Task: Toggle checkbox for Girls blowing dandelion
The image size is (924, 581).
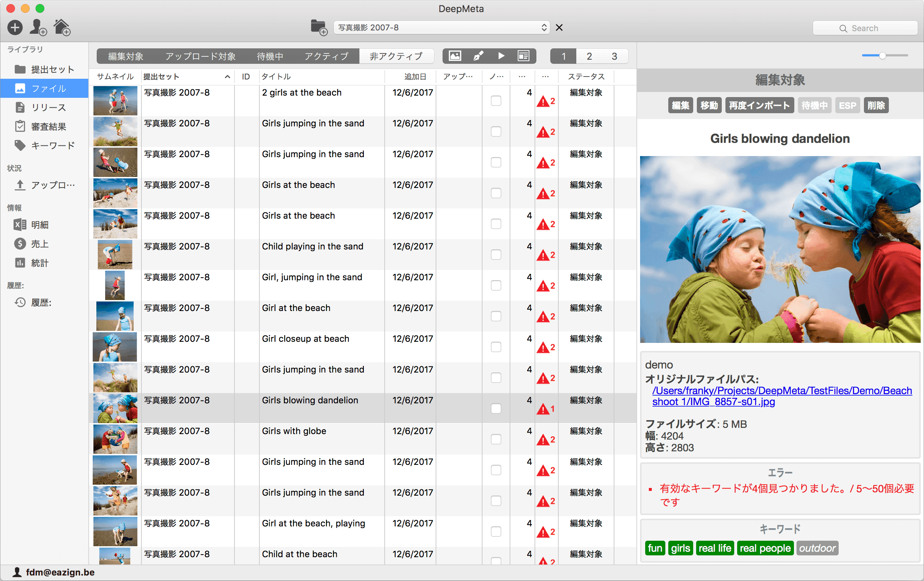Action: pos(496,409)
